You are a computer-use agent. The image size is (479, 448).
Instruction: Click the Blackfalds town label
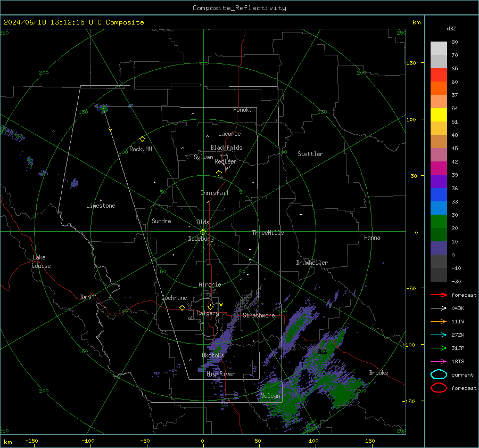coord(226,148)
